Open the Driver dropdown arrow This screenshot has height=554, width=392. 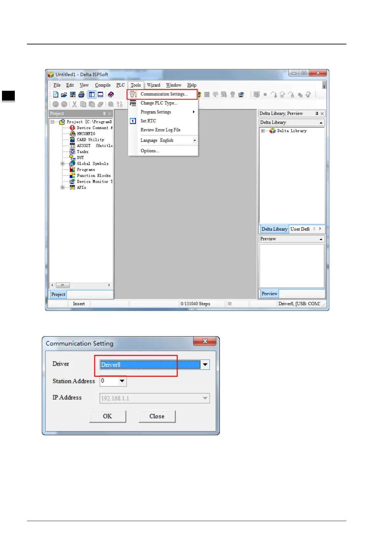coord(205,365)
